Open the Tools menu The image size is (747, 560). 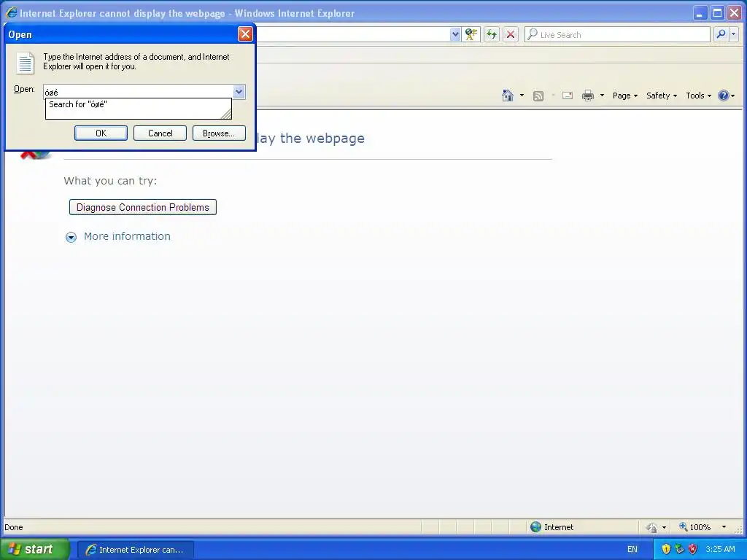[698, 96]
